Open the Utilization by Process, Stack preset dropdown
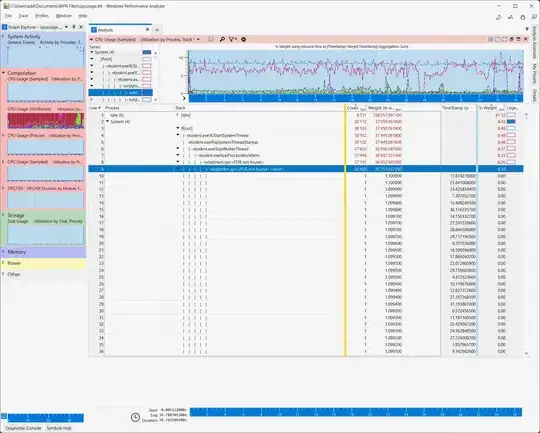The height and width of the screenshot is (433, 540). tap(198, 40)
